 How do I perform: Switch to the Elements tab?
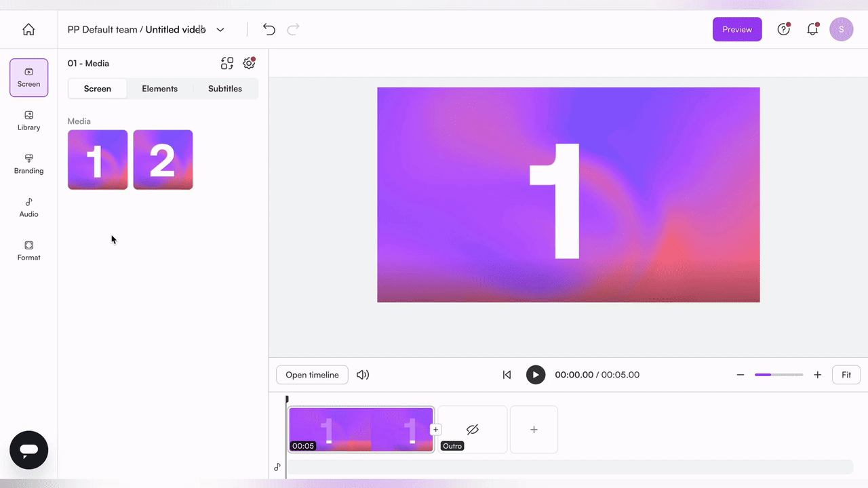click(160, 89)
